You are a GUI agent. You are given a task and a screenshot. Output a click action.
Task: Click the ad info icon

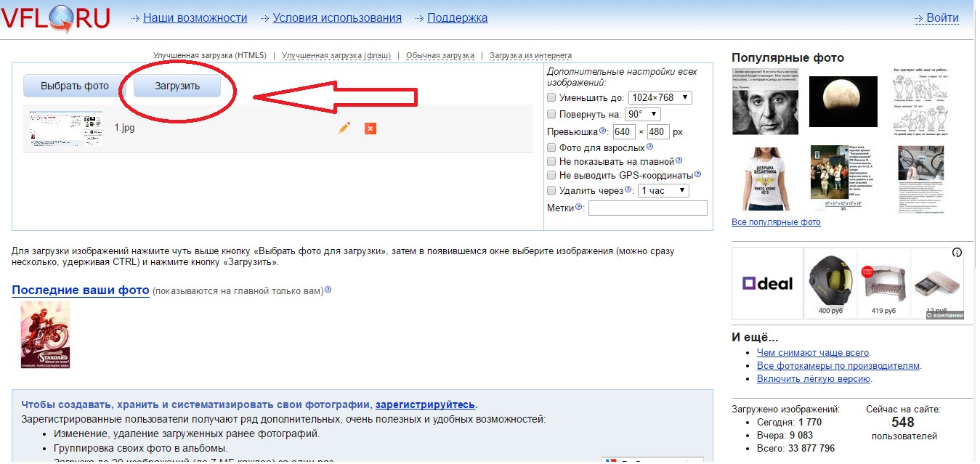point(957,253)
